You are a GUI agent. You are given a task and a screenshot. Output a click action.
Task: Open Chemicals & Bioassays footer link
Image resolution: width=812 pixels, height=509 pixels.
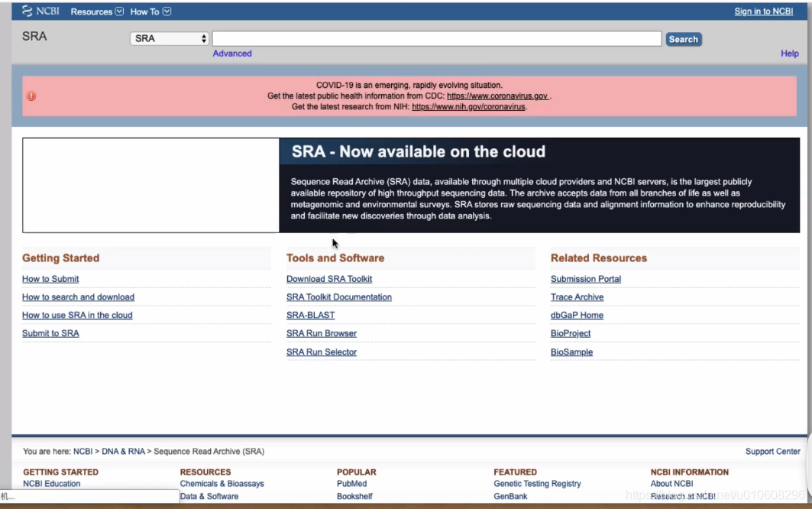click(x=222, y=484)
